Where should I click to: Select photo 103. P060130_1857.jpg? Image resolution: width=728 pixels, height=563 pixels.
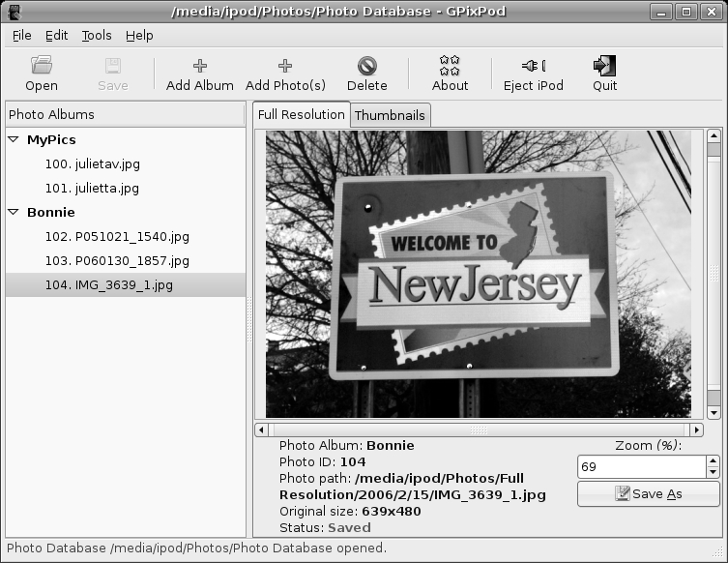click(x=117, y=260)
